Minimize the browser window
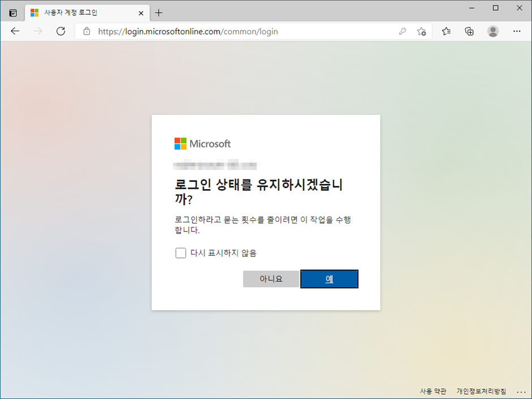The width and height of the screenshot is (532, 399). tap(471, 8)
